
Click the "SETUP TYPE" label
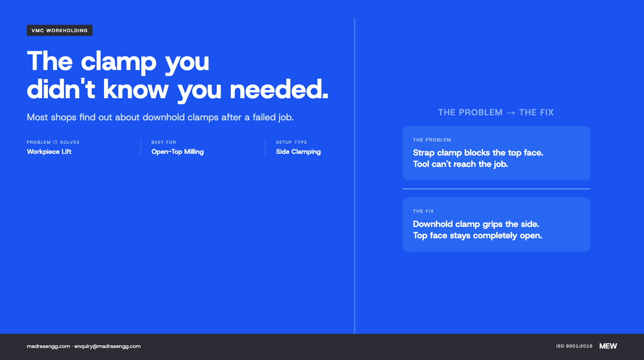pyautogui.click(x=291, y=142)
